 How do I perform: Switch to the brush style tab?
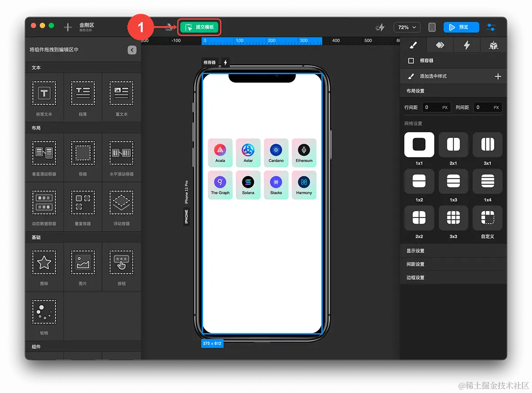point(413,45)
